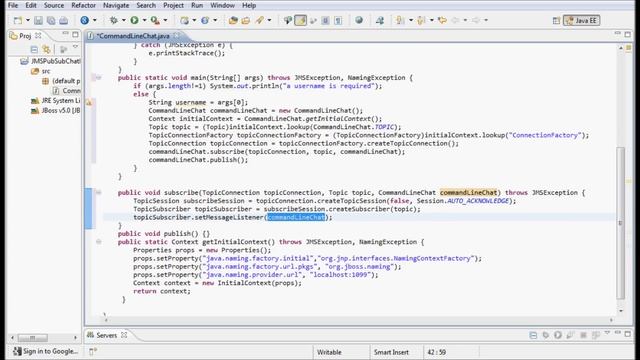640x360 pixels.
Task: Open the web browser globe icon
Action: (359, 20)
